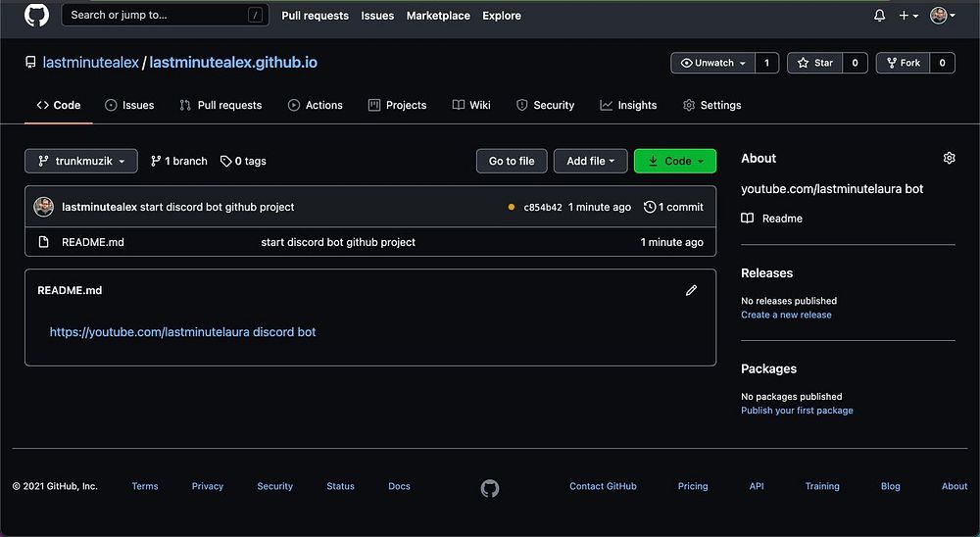Image resolution: width=980 pixels, height=537 pixels.
Task: Open About in the footer
Action: 955,486
